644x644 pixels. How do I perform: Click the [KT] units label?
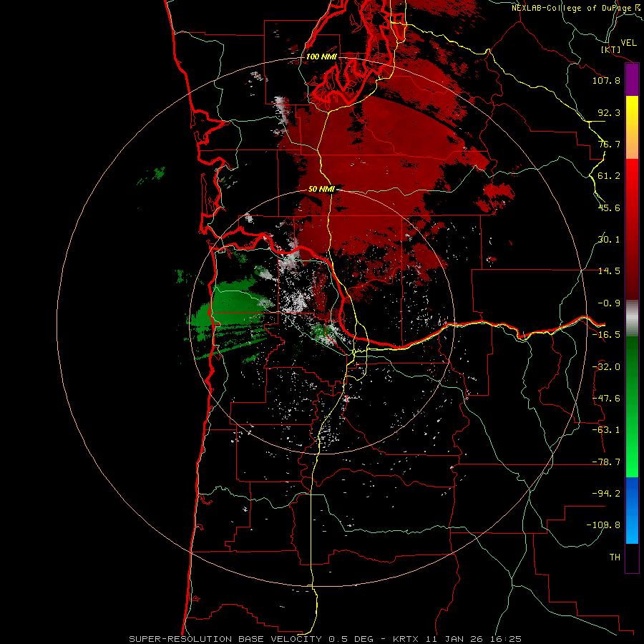[610, 49]
